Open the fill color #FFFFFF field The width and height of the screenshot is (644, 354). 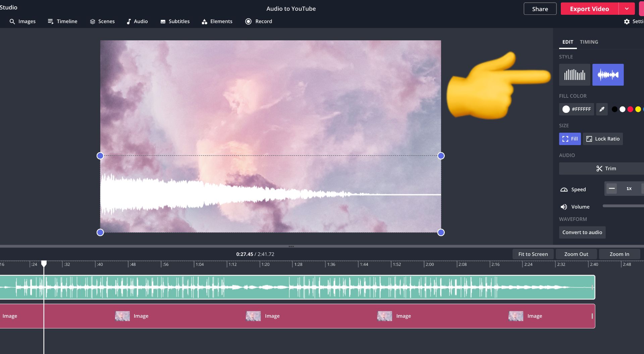576,109
